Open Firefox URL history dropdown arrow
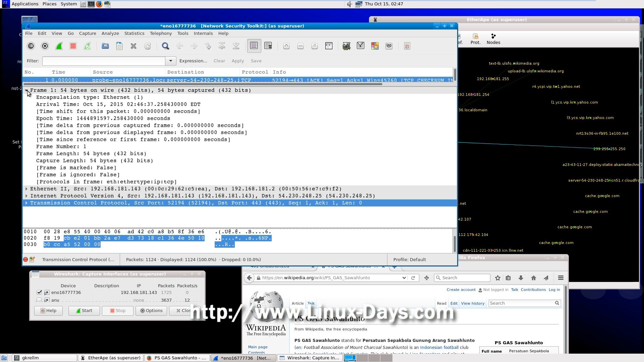The width and height of the screenshot is (644, 362). 404,278
